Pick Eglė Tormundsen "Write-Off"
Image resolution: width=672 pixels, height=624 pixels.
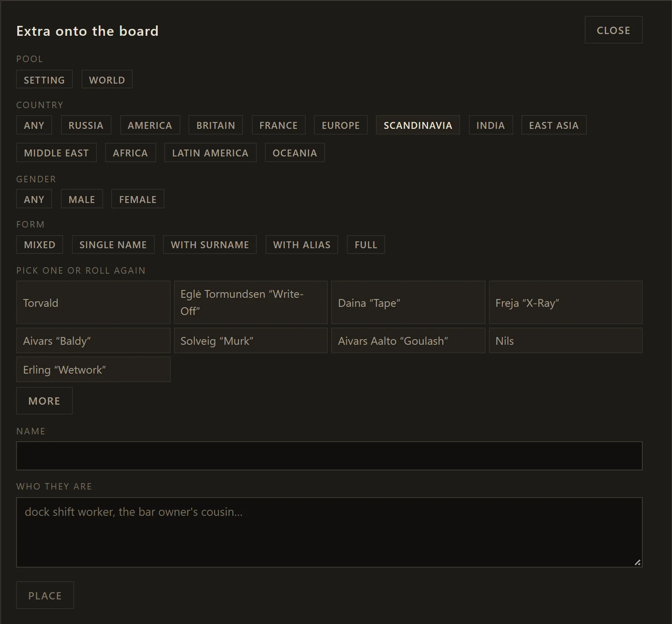click(x=251, y=303)
